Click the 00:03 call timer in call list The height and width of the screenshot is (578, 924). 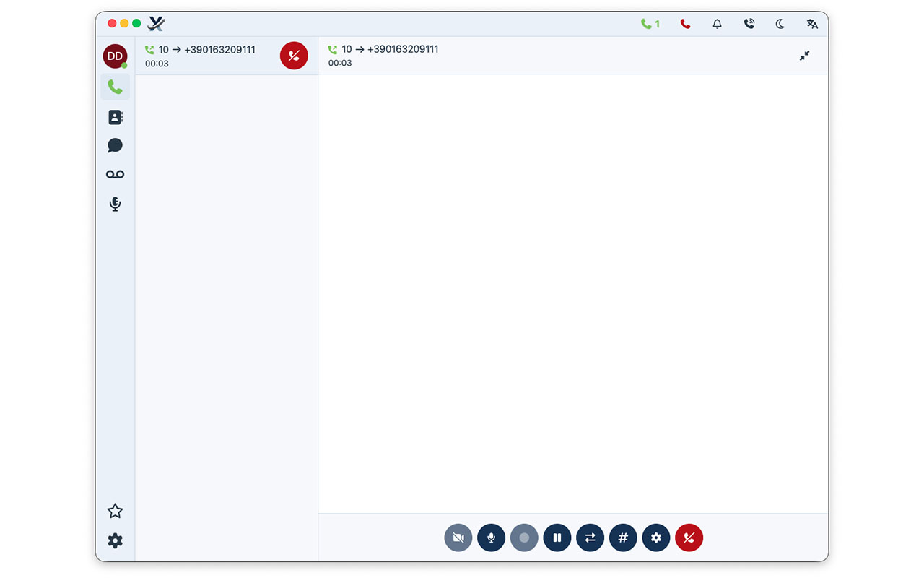tap(157, 64)
